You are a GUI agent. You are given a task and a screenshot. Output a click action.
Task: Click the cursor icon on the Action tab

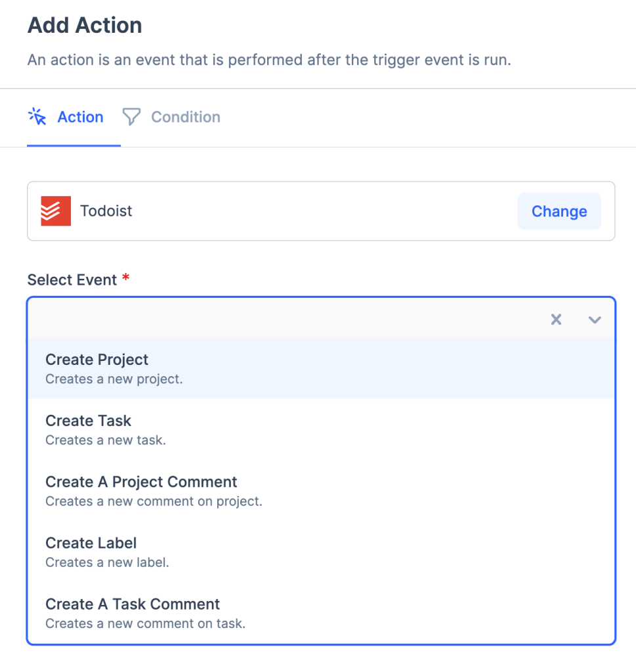tap(37, 117)
